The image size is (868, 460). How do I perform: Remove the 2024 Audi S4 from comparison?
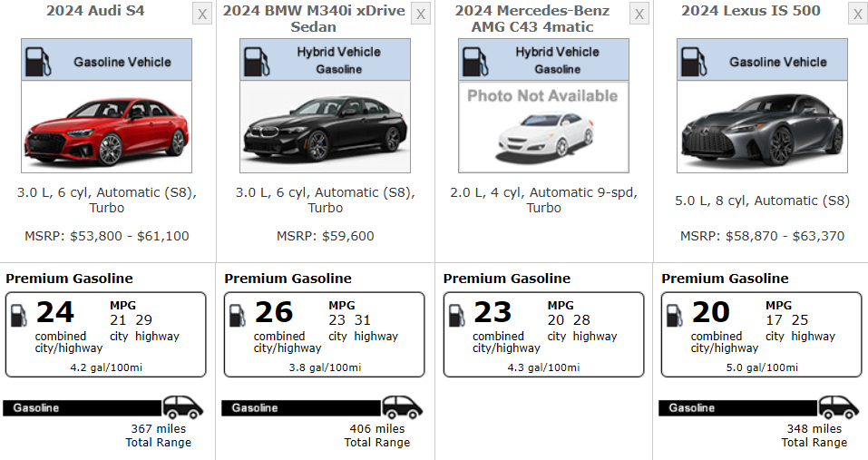coord(201,15)
